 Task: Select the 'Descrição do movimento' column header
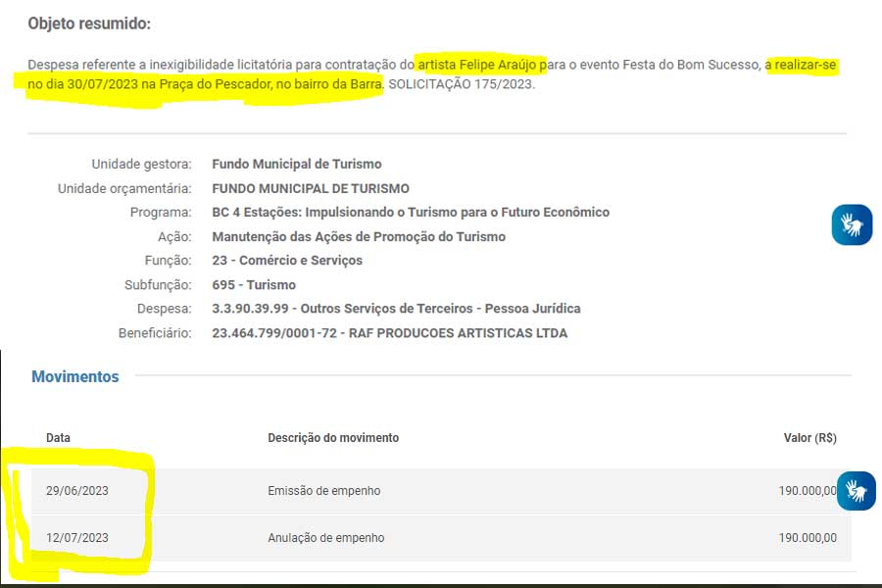point(333,438)
